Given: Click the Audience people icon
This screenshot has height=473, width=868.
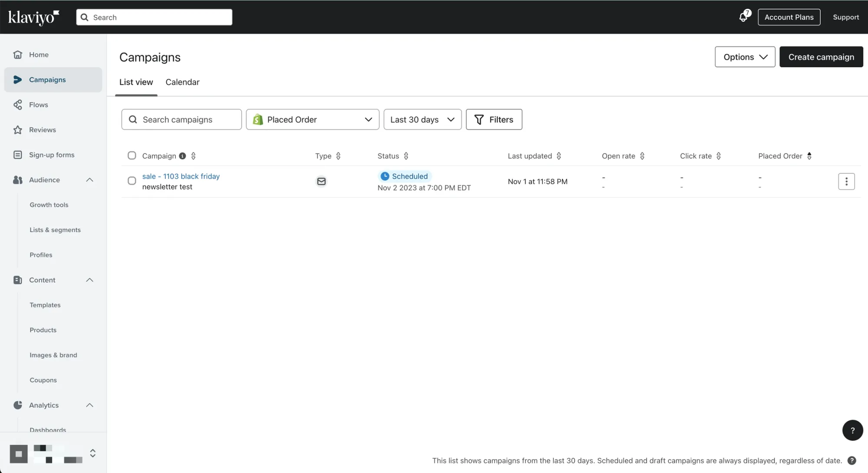Looking at the screenshot, I should point(18,180).
